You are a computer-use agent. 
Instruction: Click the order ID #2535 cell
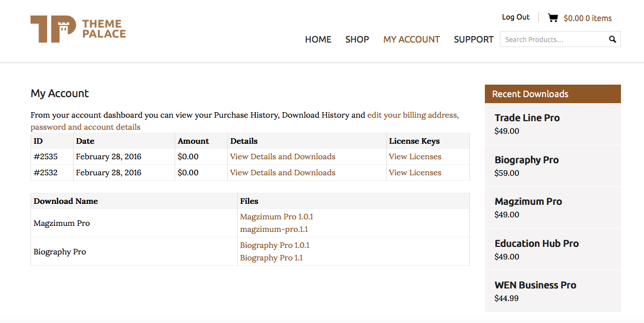(52, 157)
